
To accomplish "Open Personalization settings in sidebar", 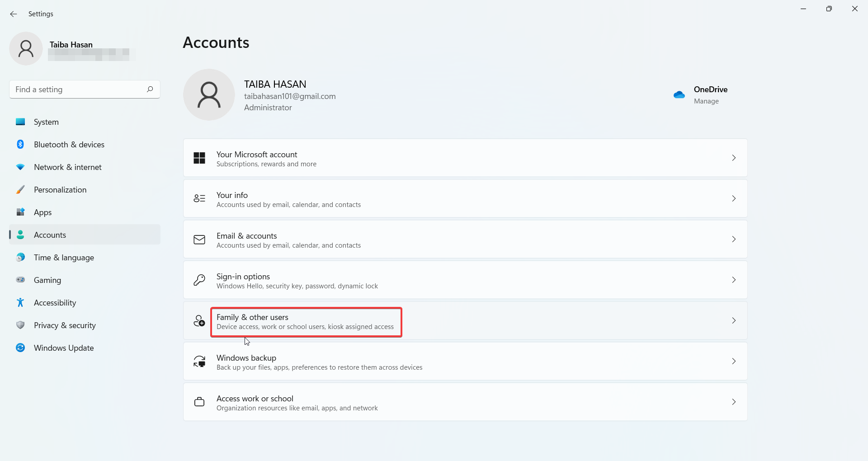I will 60,190.
